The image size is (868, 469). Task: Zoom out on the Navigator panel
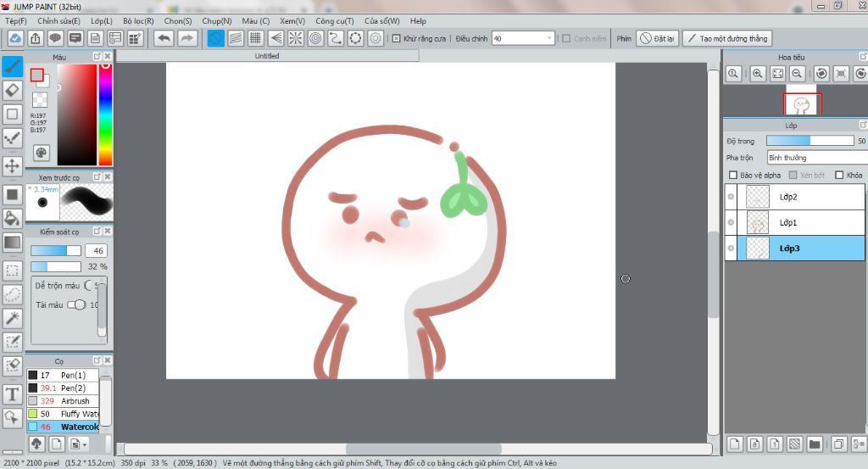point(797,73)
